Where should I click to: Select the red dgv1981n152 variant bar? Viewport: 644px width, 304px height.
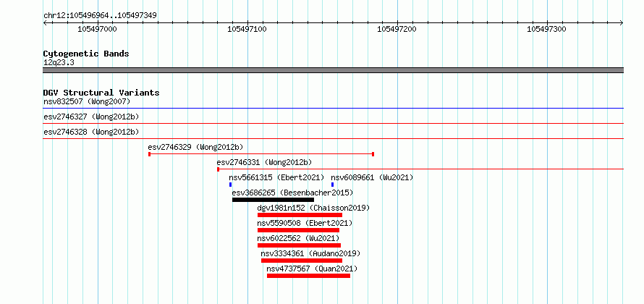[300, 215]
